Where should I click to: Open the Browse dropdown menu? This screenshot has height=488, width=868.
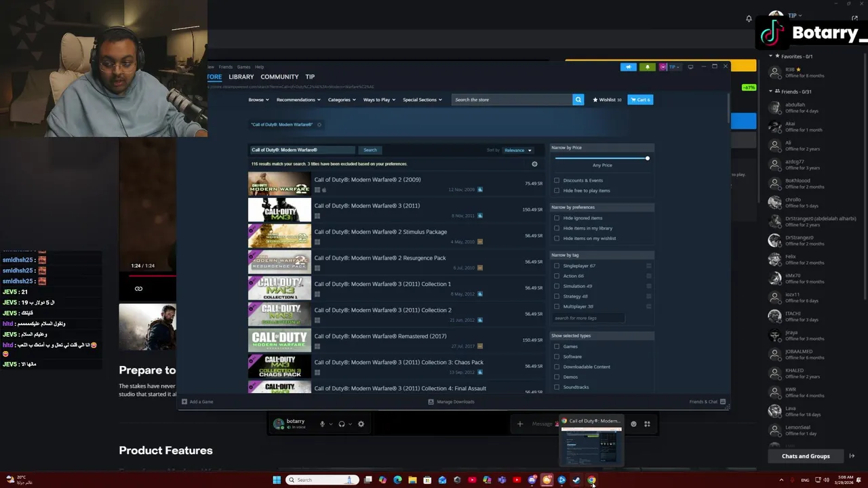(258, 100)
